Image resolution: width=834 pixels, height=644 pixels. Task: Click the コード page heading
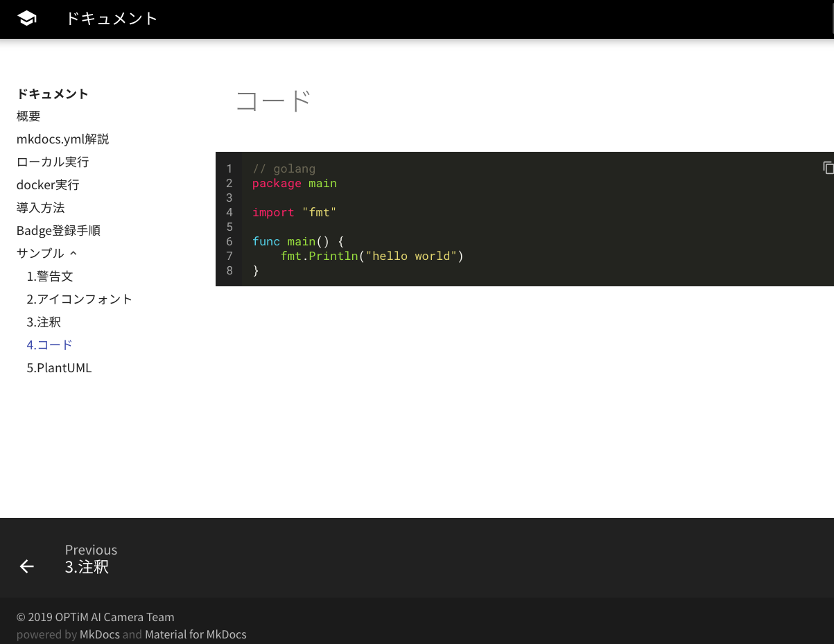tap(272, 101)
